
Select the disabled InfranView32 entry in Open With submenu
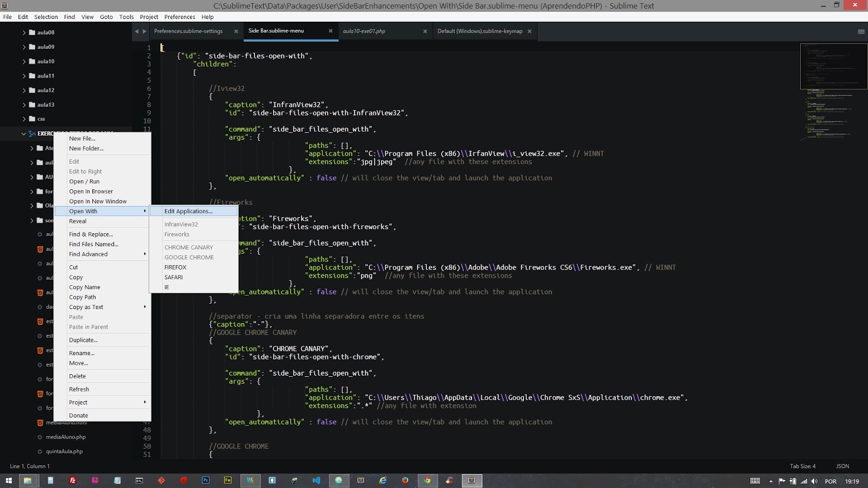click(181, 224)
